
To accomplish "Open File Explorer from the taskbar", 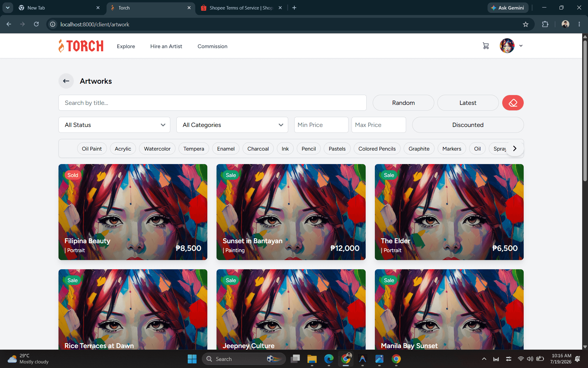I will pos(312,359).
